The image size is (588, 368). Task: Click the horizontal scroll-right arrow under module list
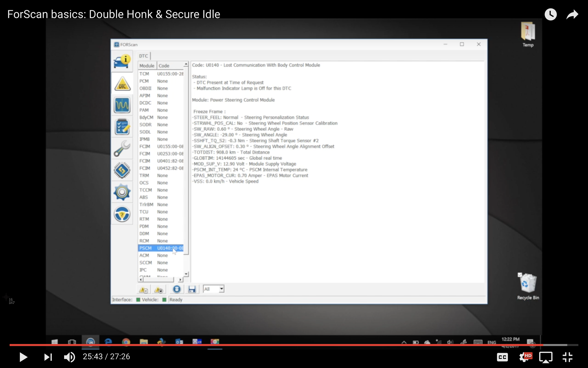coord(180,280)
